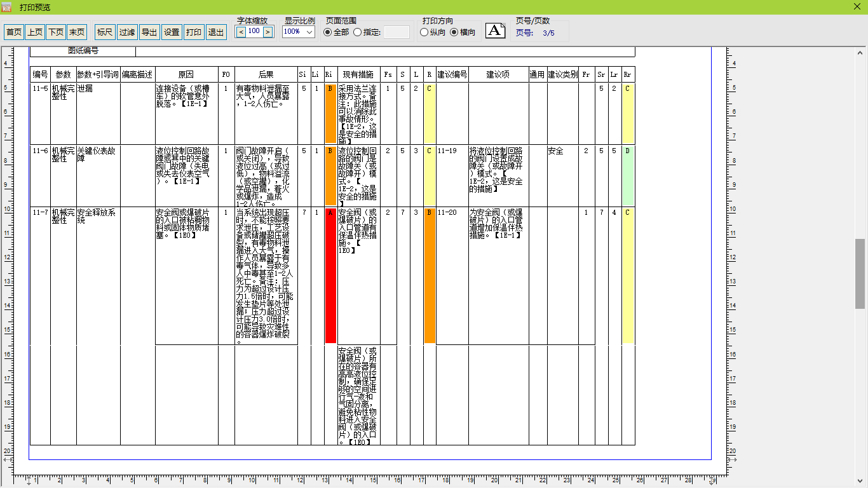The width and height of the screenshot is (868, 488).
Task: Click the 建议项 column header
Action: pos(499,74)
